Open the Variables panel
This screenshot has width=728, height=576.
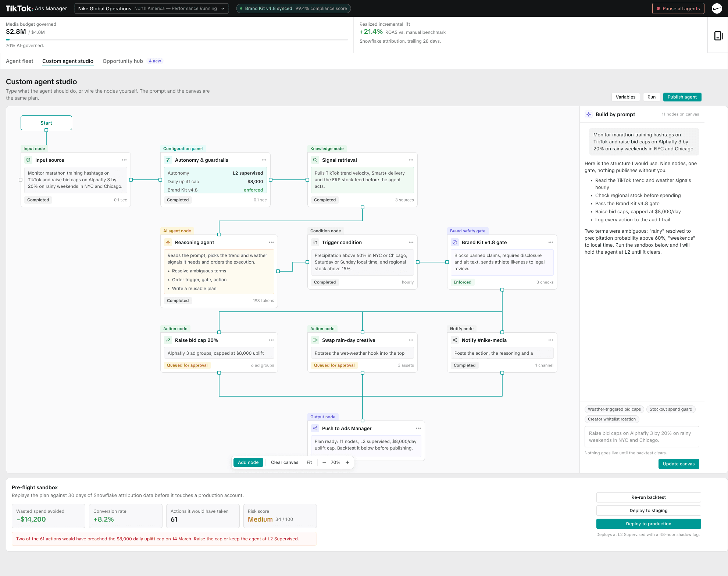[x=625, y=97]
